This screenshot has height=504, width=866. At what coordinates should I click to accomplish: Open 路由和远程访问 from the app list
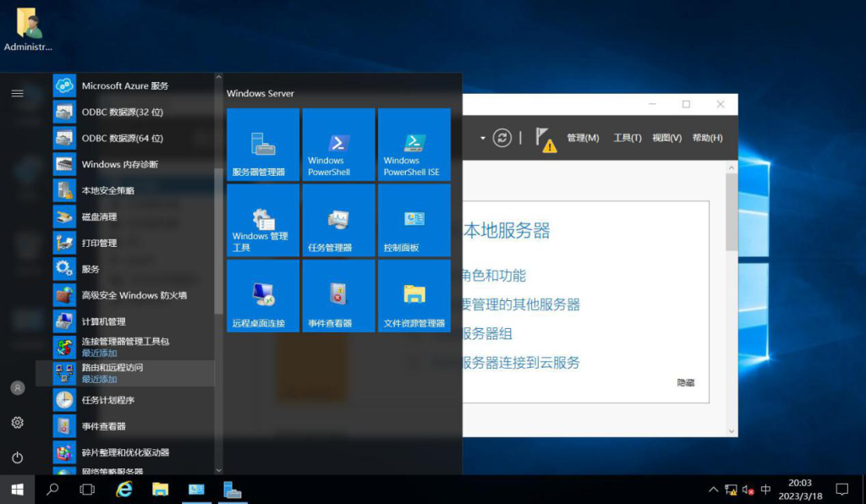[x=125, y=373]
